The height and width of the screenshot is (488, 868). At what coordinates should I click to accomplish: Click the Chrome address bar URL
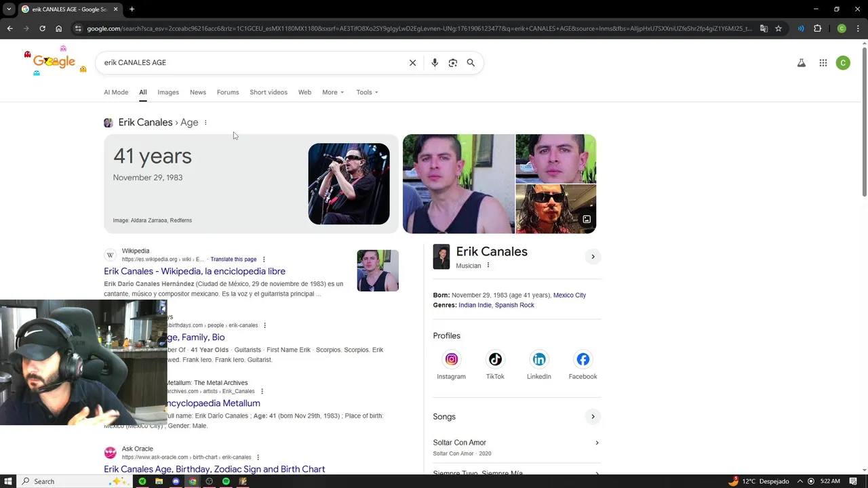(x=419, y=28)
